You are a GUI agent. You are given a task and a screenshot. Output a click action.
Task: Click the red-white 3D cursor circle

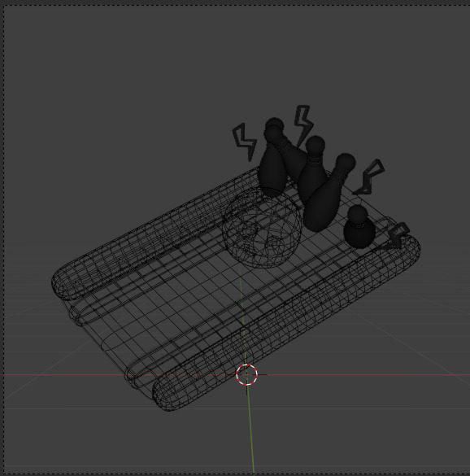(x=246, y=374)
